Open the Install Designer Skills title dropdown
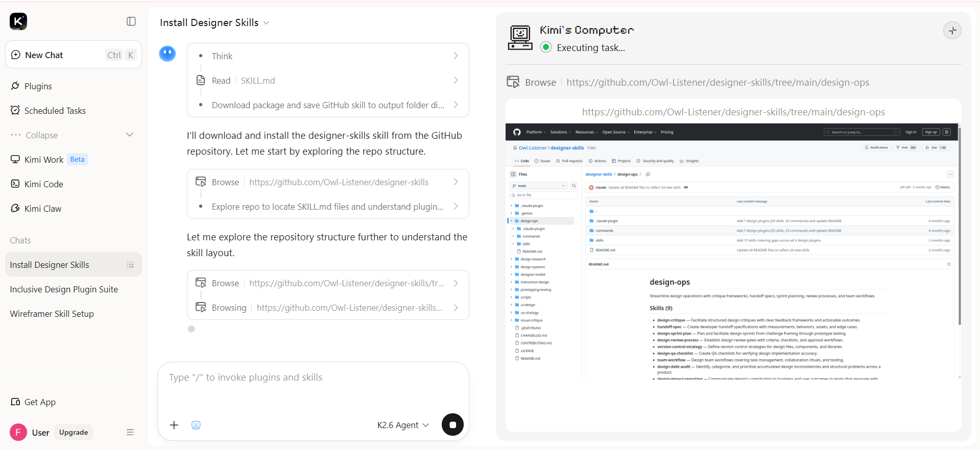 click(x=215, y=22)
